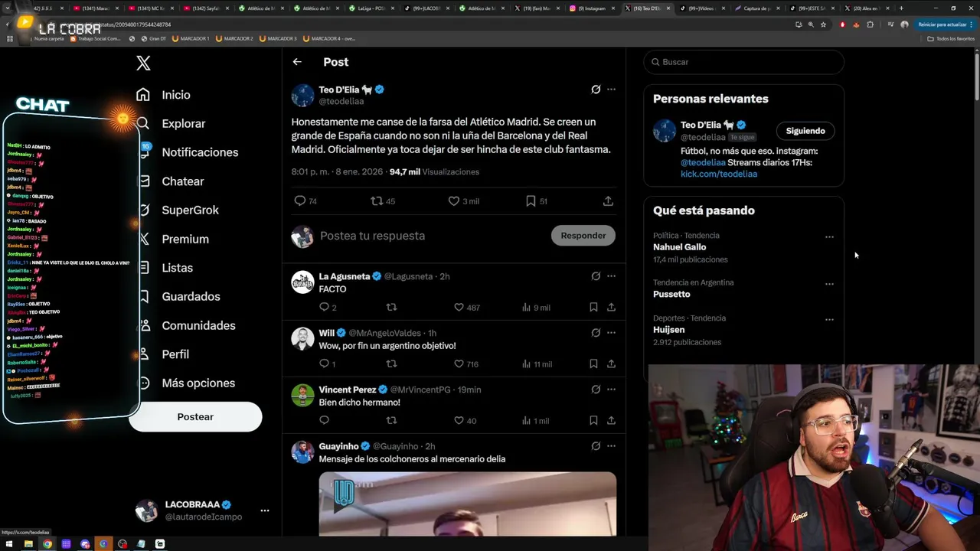View analytics of Vincent Perez's reply, 1 mil
This screenshot has width=980, height=551.
(x=536, y=421)
